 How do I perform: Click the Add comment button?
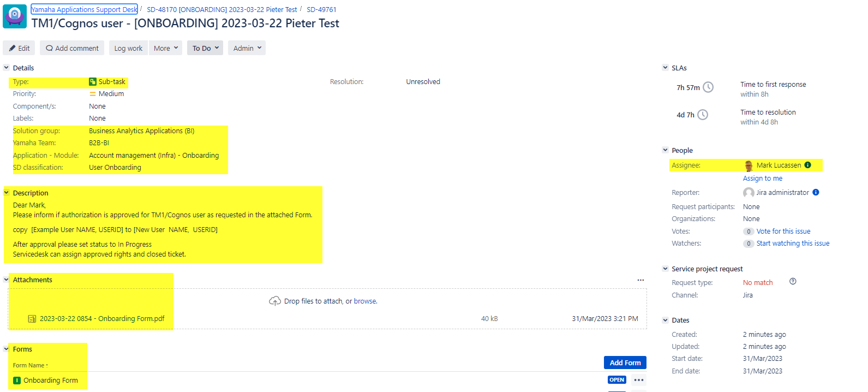[72, 48]
